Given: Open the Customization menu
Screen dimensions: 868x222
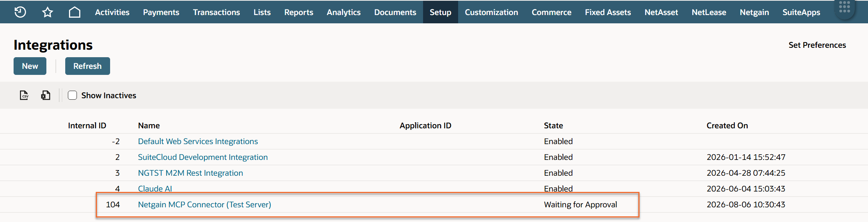Looking at the screenshot, I should [x=491, y=12].
